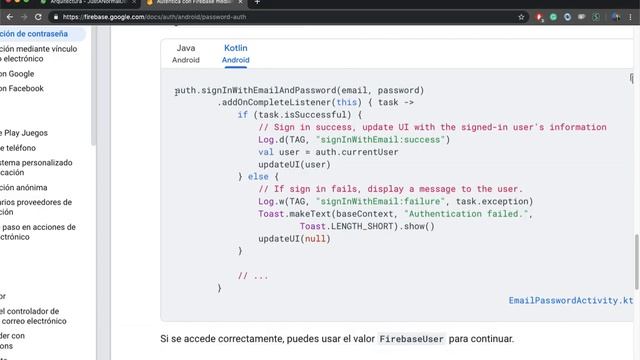Screen dimensions: 640x360
Task: Open the Play Juegos sidebar link
Action: [x=24, y=133]
